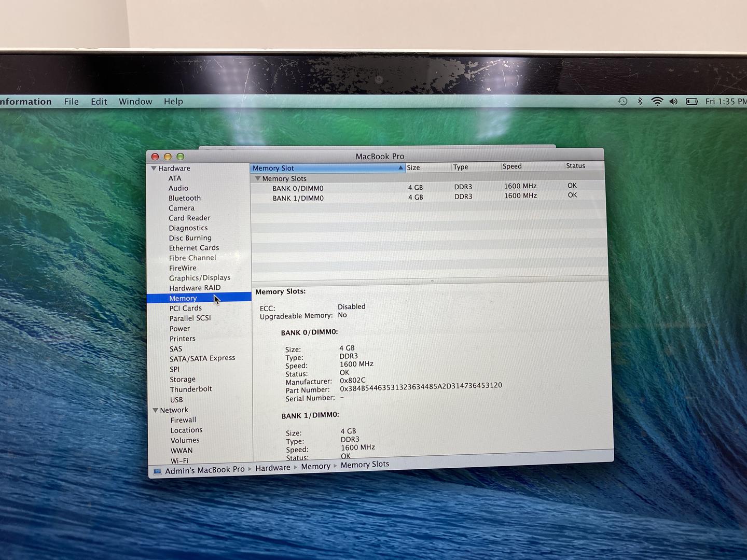
Task: Click Admin's MacBook Pro in path bar
Action: point(205,470)
